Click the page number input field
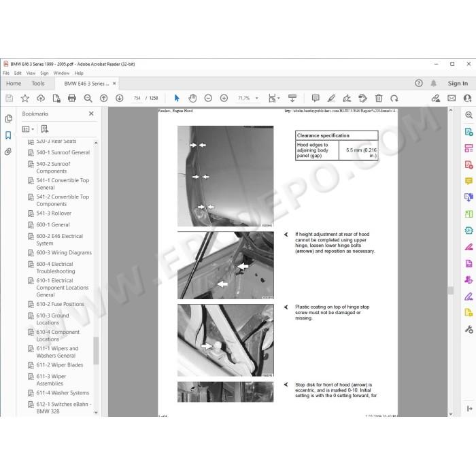The width and height of the screenshot is (476, 476). 137,98
